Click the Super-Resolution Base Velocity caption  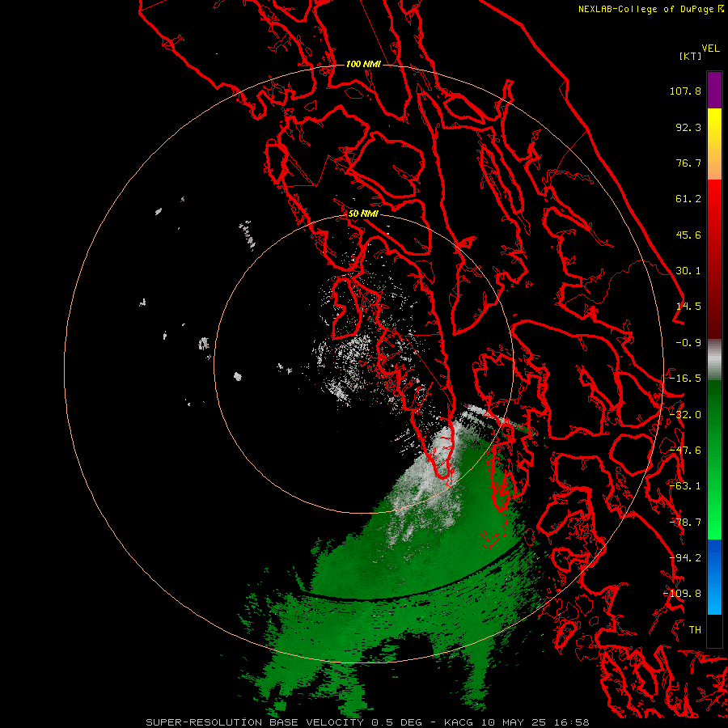click(x=368, y=722)
